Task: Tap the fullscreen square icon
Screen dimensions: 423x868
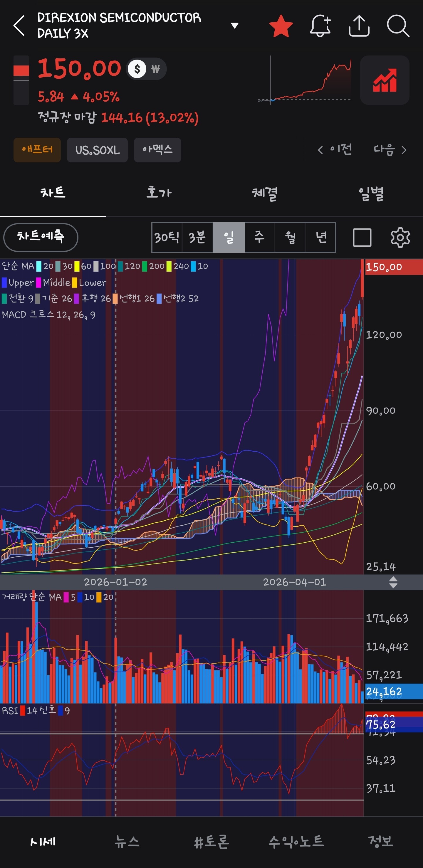Action: [x=362, y=237]
